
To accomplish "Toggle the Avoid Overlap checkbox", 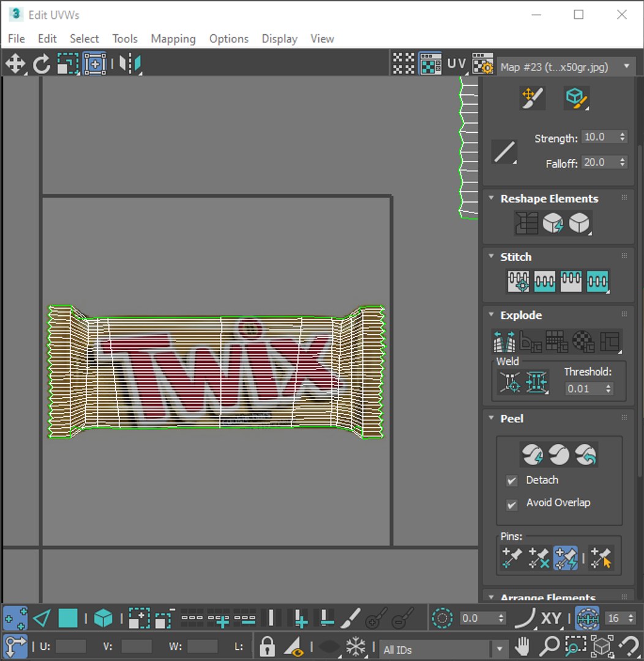I will (x=512, y=504).
